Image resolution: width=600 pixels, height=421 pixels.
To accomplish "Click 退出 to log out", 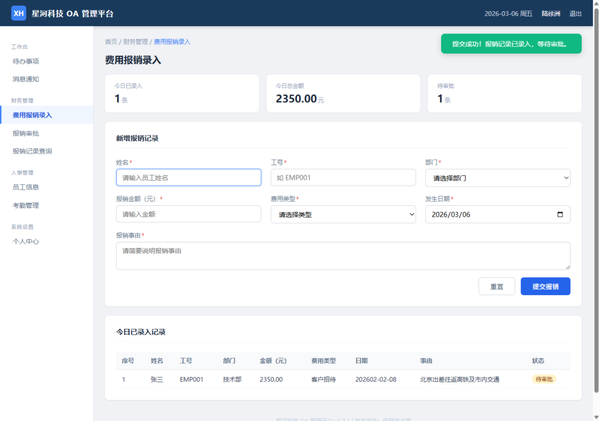I will tap(575, 14).
